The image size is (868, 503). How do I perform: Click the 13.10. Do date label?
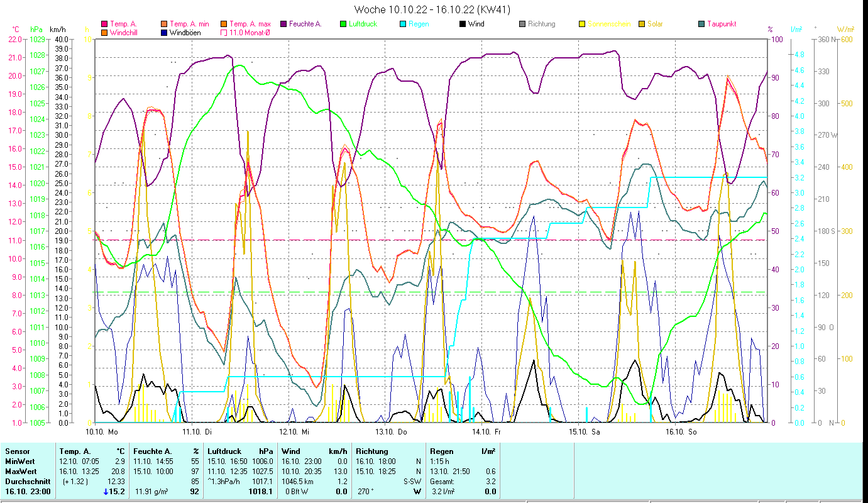(391, 432)
